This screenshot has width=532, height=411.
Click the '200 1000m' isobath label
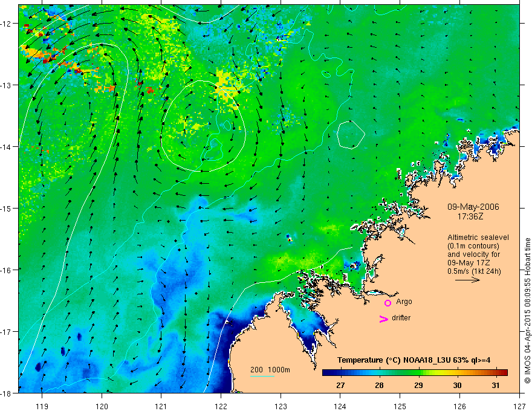click(270, 370)
